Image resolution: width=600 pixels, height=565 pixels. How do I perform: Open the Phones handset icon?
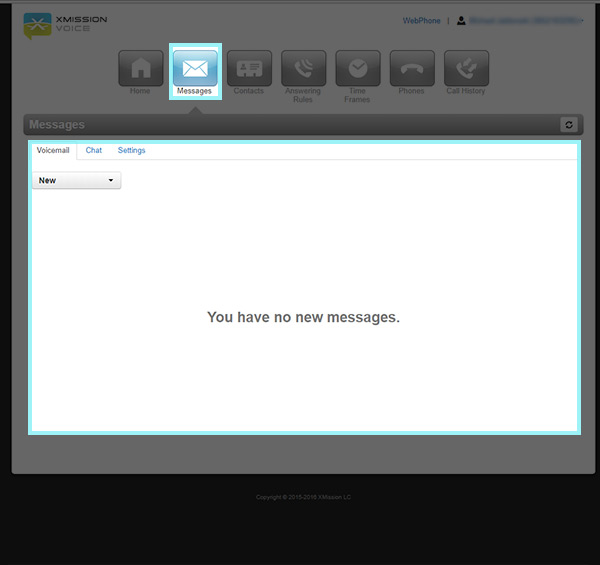pos(411,68)
